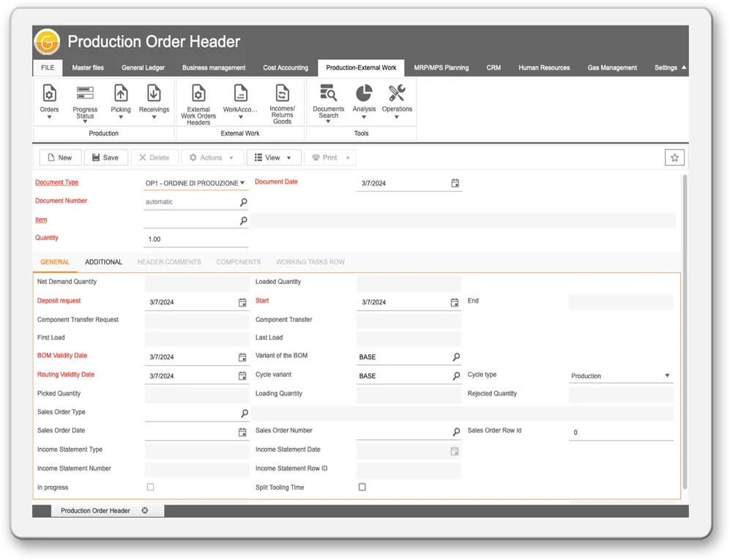Check the Split Tooling Time box
The image size is (730, 560).
click(x=362, y=487)
